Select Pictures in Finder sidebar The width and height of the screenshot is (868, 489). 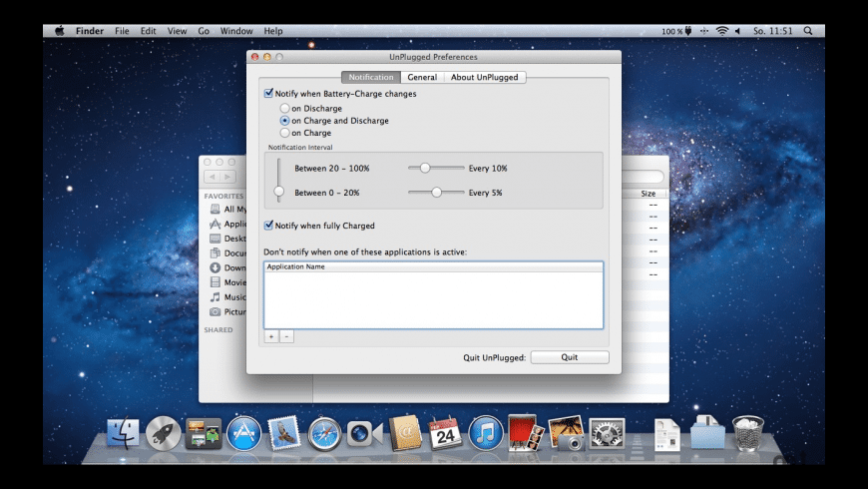(228, 311)
